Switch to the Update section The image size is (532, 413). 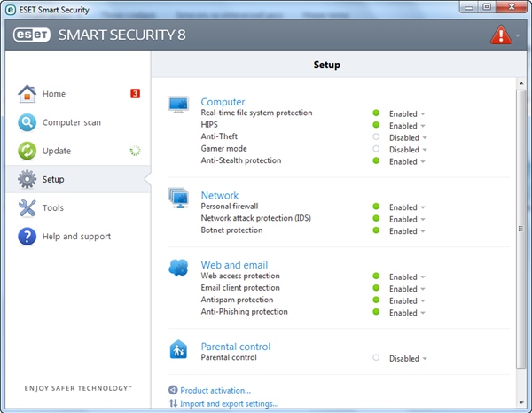[57, 151]
